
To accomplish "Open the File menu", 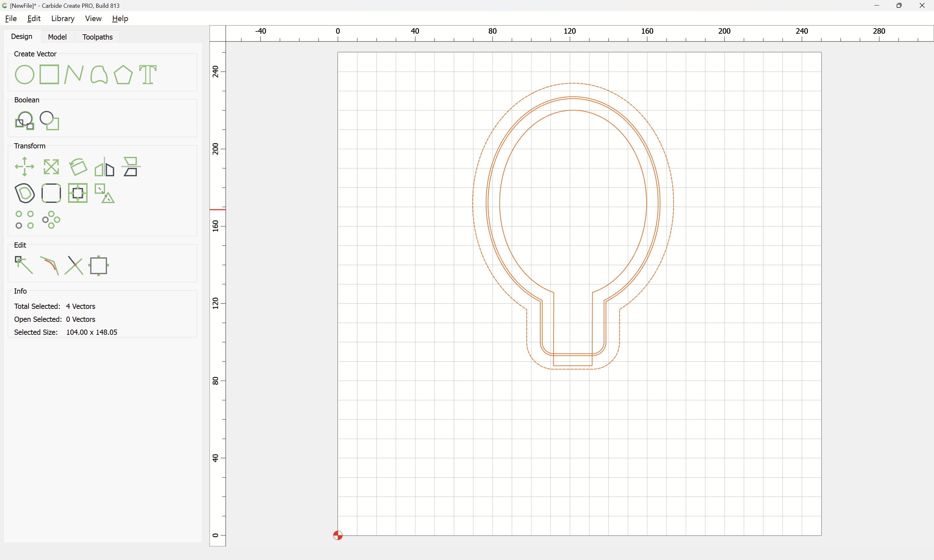I will (11, 18).
